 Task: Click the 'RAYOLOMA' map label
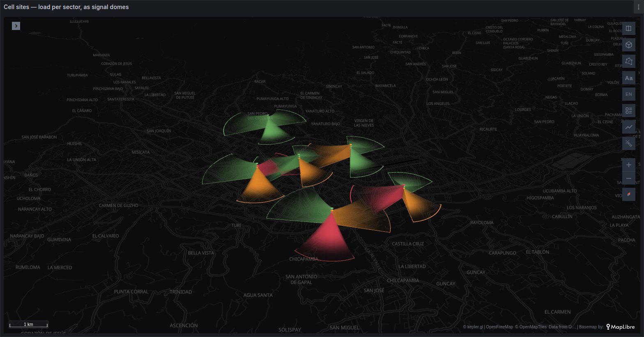[482, 223]
